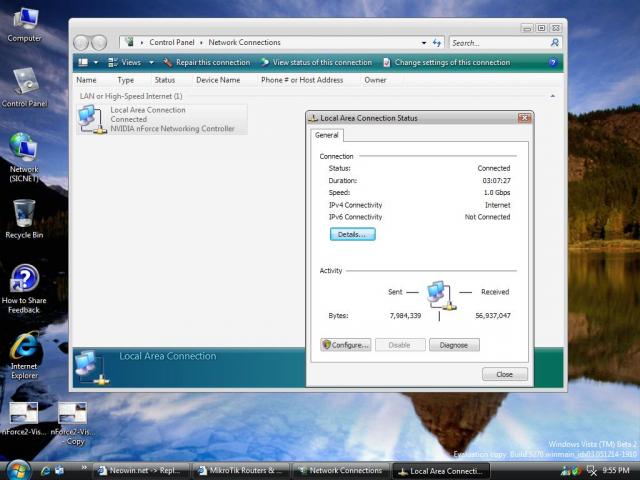Click the Windows Start orb
Viewport: 640px width, 480px height.
[x=18, y=470]
